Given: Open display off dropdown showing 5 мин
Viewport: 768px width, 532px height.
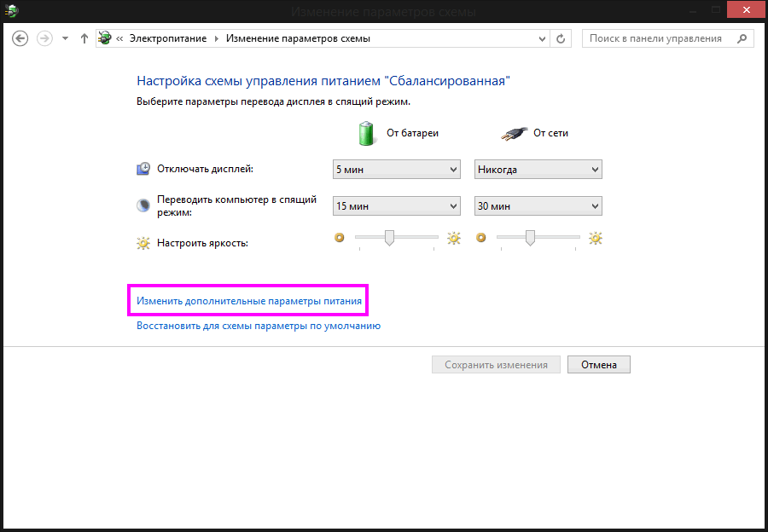Looking at the screenshot, I should click(x=396, y=170).
